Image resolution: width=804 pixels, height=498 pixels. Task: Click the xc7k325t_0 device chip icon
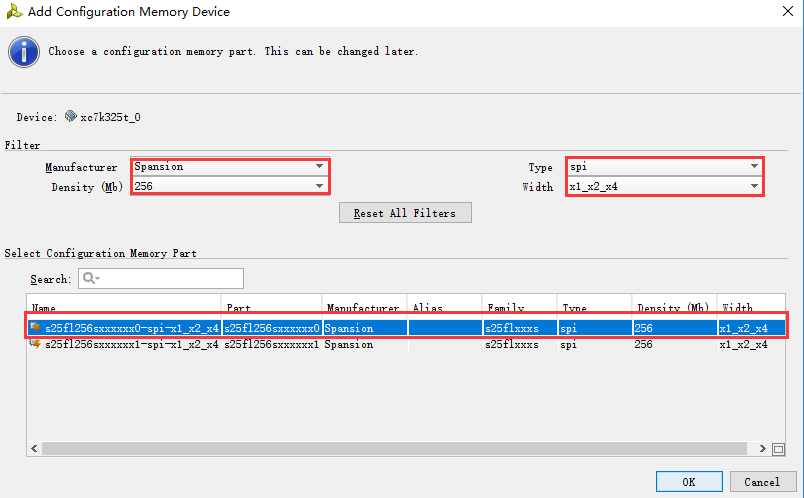coord(71,116)
